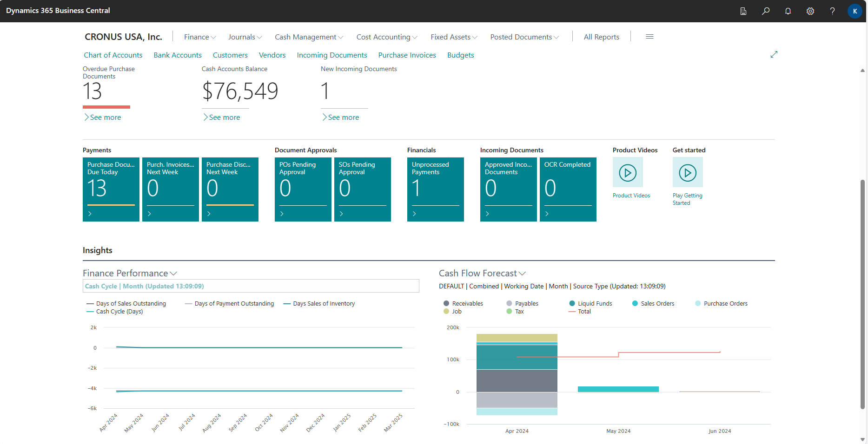
Task: Open the notifications bell
Action: (x=788, y=11)
